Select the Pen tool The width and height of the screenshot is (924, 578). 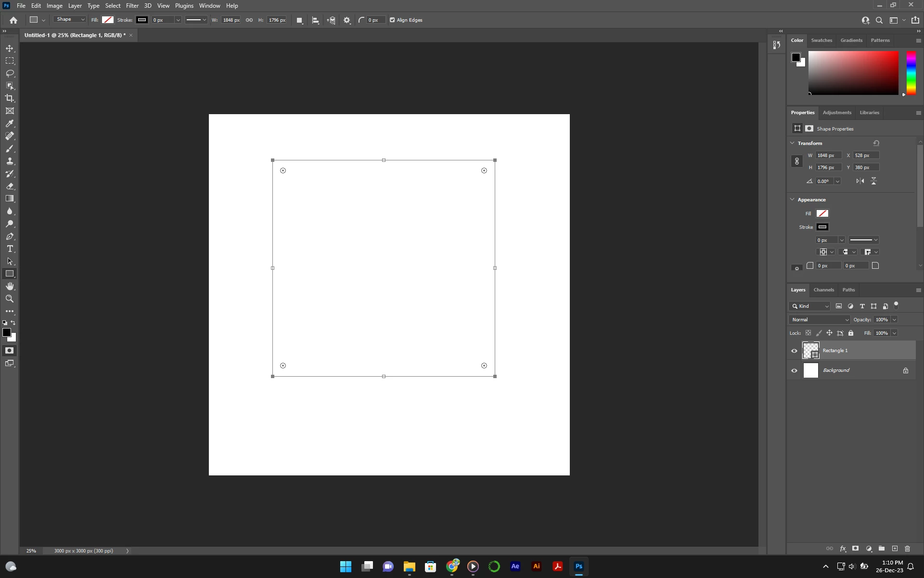pos(10,236)
